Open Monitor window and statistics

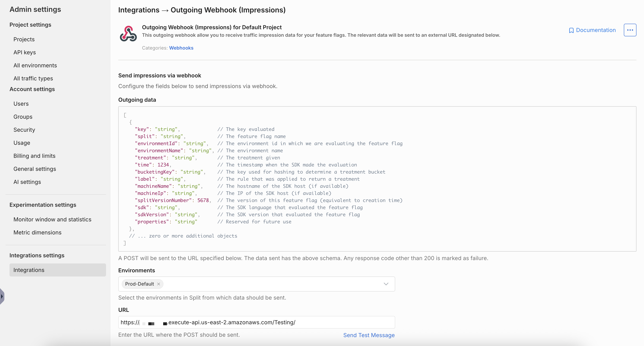coord(52,219)
